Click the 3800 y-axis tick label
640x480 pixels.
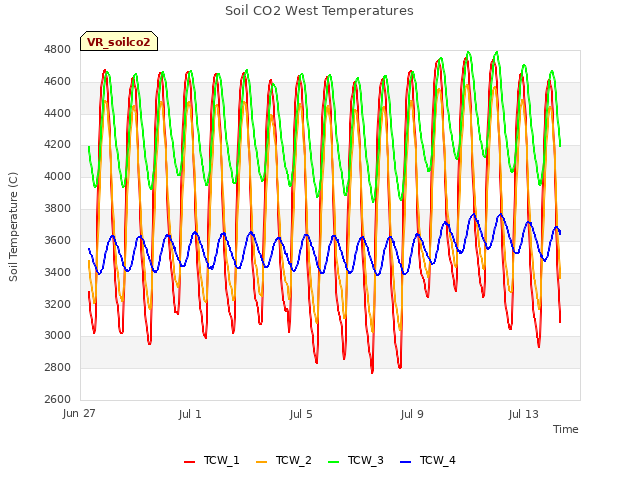pyautogui.click(x=58, y=209)
